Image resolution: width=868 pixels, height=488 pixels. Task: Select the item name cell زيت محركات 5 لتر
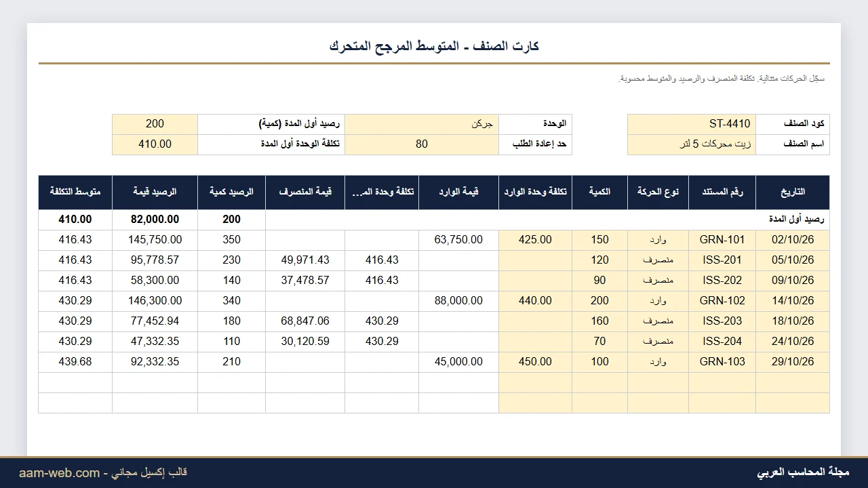[692, 144]
